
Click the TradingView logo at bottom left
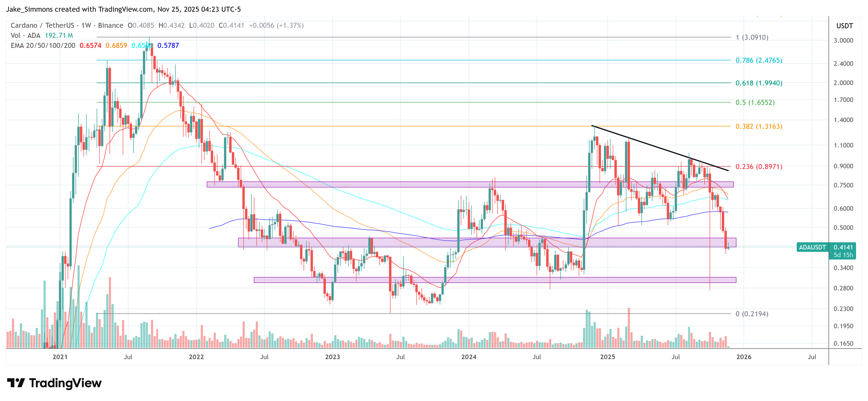(x=54, y=383)
